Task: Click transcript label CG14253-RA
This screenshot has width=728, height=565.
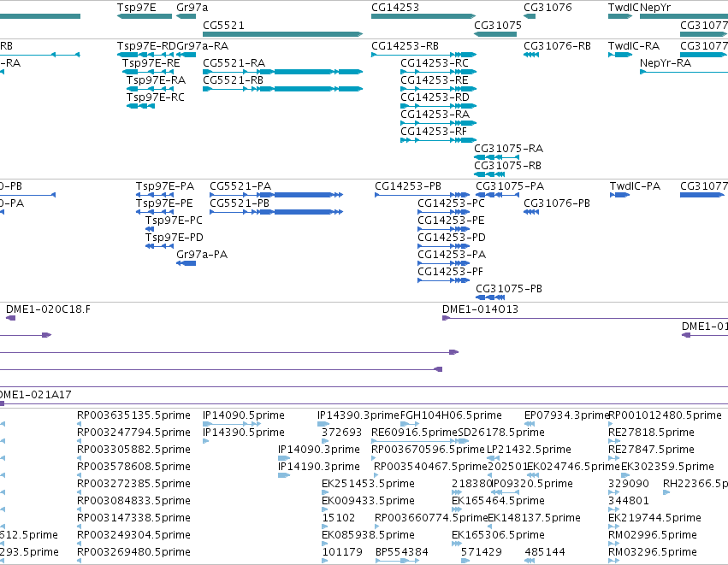Action: pos(435,115)
